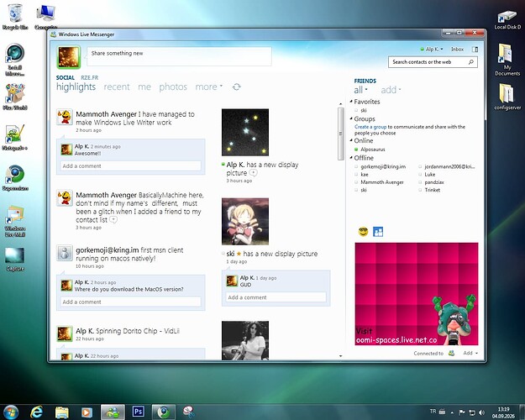Image resolution: width=525 pixels, height=420 pixels.
Task: Open comment bubble icon on BasicallyMachine post
Action: (113, 220)
